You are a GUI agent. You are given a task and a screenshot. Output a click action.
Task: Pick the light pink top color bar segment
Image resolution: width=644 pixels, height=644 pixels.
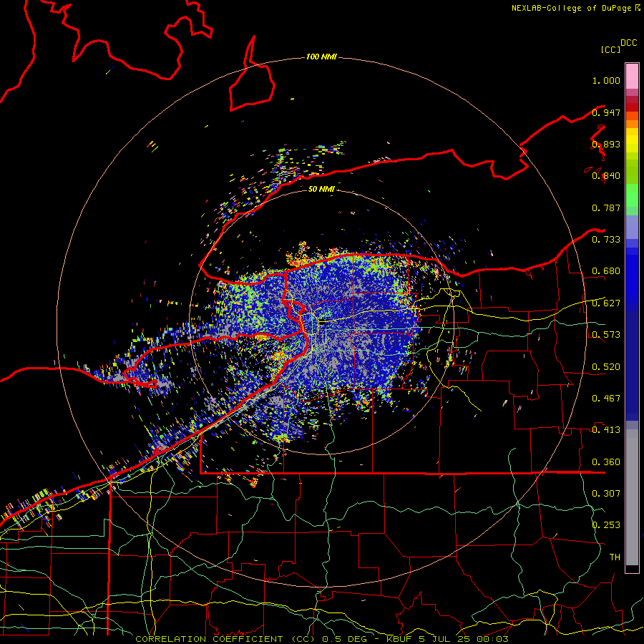pyautogui.click(x=632, y=76)
